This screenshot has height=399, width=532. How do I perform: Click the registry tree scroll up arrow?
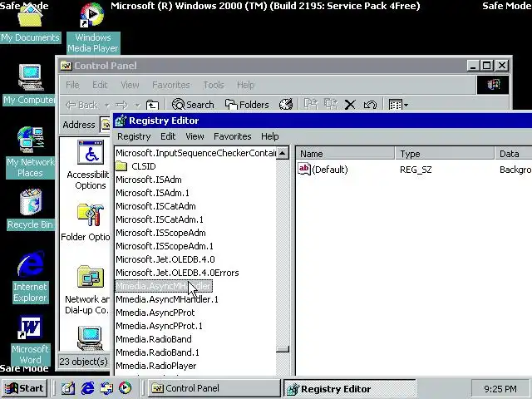pyautogui.click(x=283, y=153)
